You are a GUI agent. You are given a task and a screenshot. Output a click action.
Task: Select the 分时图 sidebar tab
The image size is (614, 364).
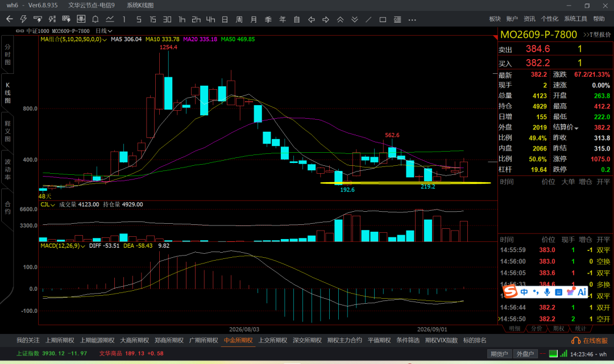click(7, 54)
